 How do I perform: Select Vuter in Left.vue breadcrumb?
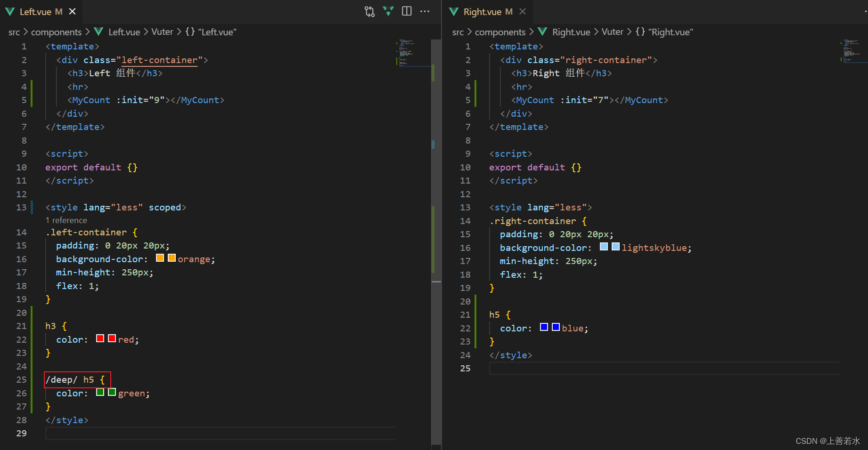(162, 32)
